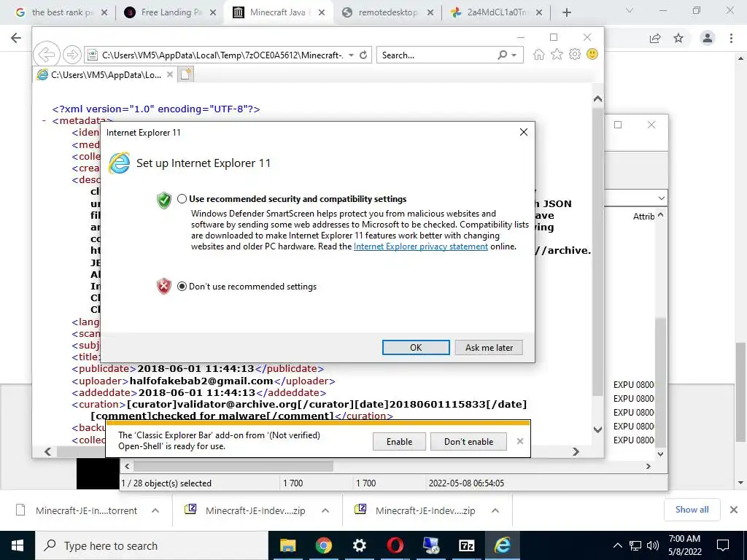Image resolution: width=747 pixels, height=560 pixels.
Task: Open a new IE tab
Action: click(x=186, y=74)
